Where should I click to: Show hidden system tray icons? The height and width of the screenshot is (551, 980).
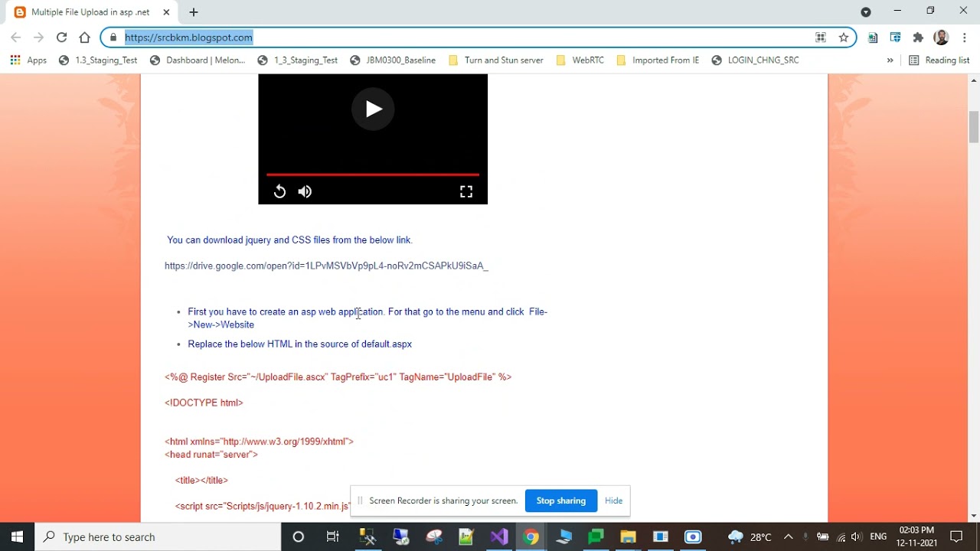click(788, 536)
